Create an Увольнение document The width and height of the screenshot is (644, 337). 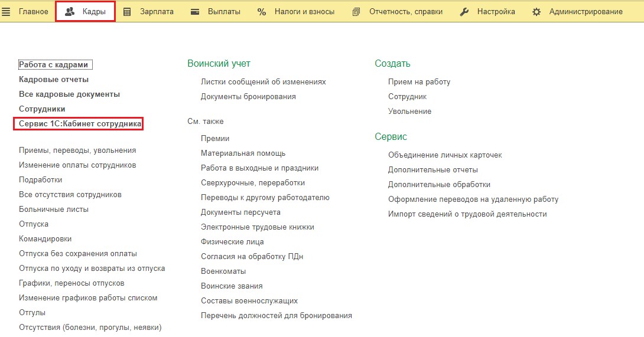pos(409,112)
